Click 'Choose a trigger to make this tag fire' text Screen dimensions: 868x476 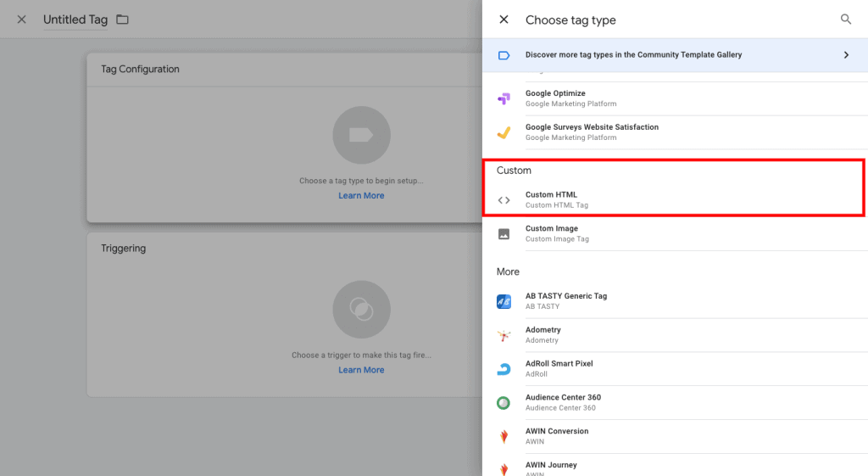coord(361,356)
